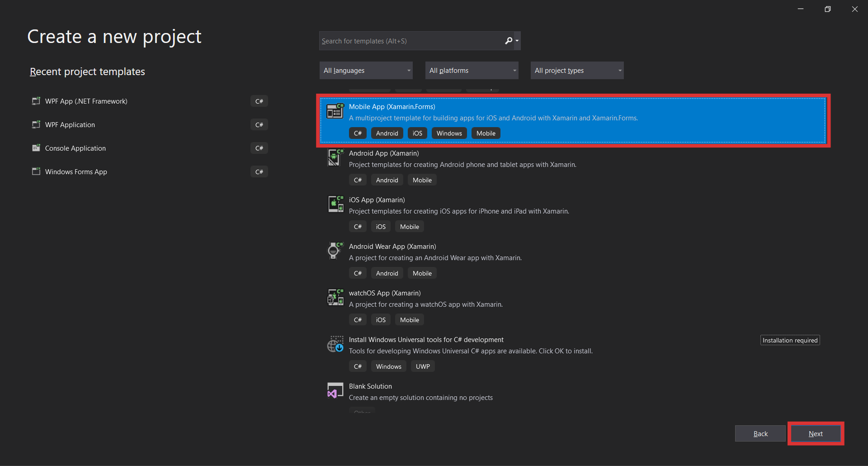Click the Mobile tag on iOS App (Xamarin)
Viewport: 868px width, 466px height.
click(x=410, y=227)
